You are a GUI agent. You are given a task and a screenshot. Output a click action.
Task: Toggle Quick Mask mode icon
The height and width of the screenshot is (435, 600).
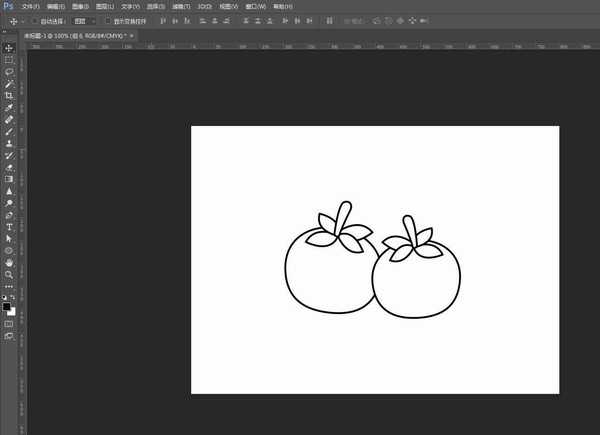9,324
